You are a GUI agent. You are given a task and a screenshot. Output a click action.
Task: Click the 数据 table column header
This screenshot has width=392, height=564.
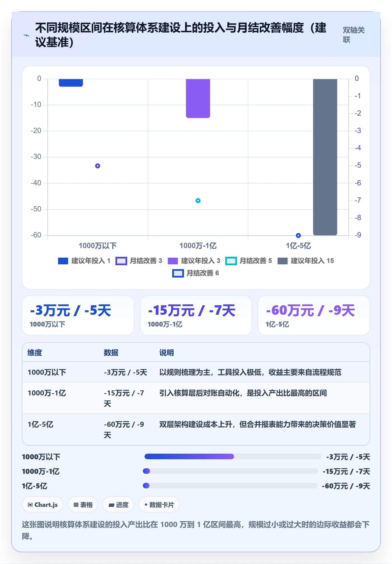pos(111,353)
